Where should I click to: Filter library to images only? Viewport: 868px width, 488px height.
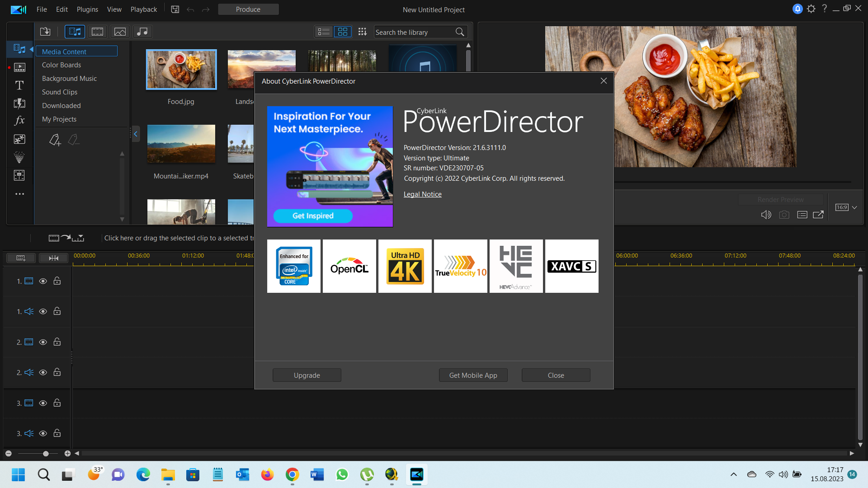click(x=120, y=32)
